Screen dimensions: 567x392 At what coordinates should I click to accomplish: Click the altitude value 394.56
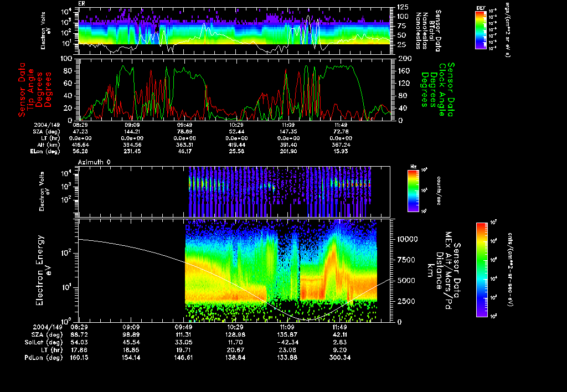132,145
